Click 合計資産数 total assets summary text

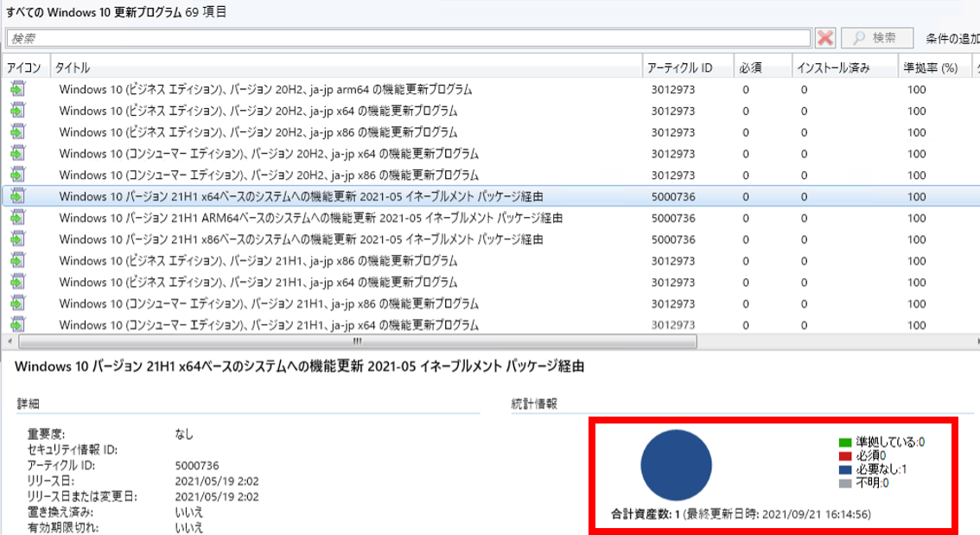741,514
